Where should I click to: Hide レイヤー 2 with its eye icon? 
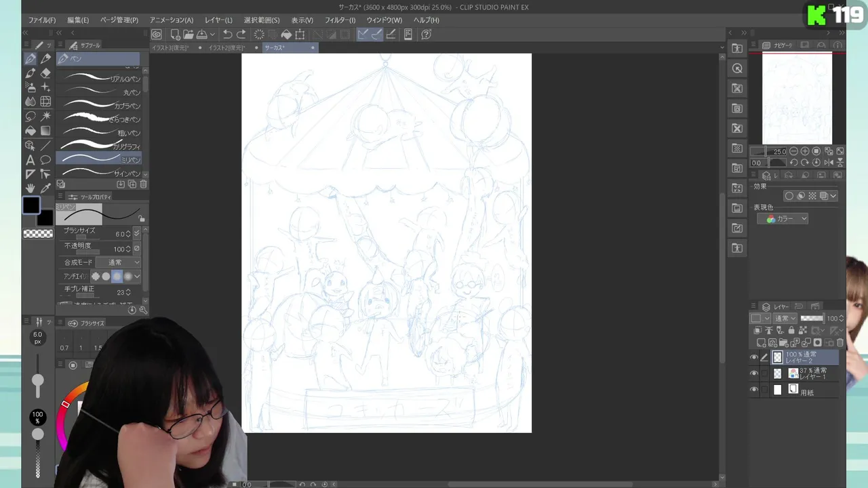754,357
